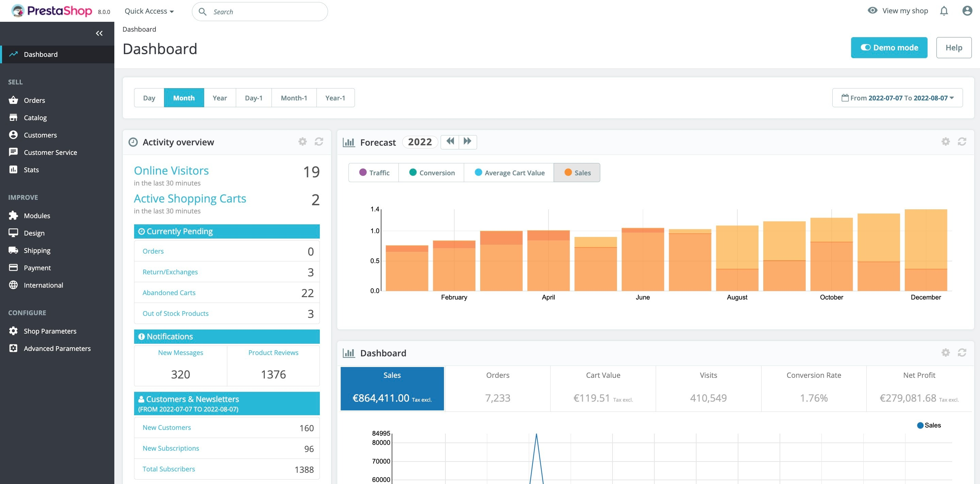Click the Customer Service sidebar icon

13,152
